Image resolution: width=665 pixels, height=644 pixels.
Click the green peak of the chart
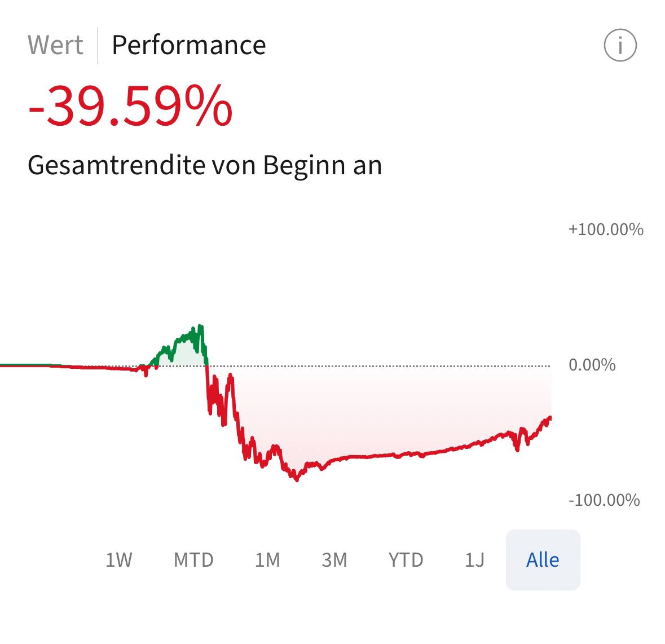(x=200, y=327)
